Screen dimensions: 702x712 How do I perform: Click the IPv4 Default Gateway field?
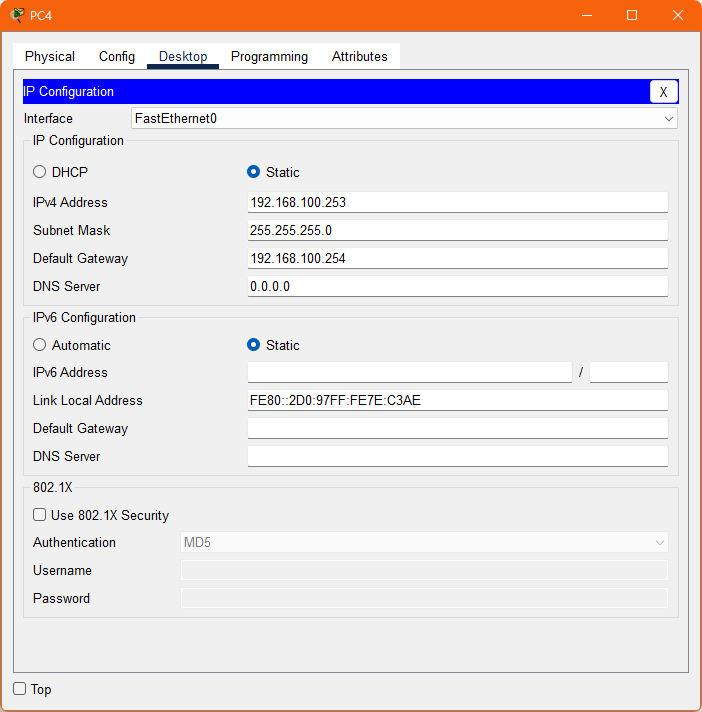(458, 258)
